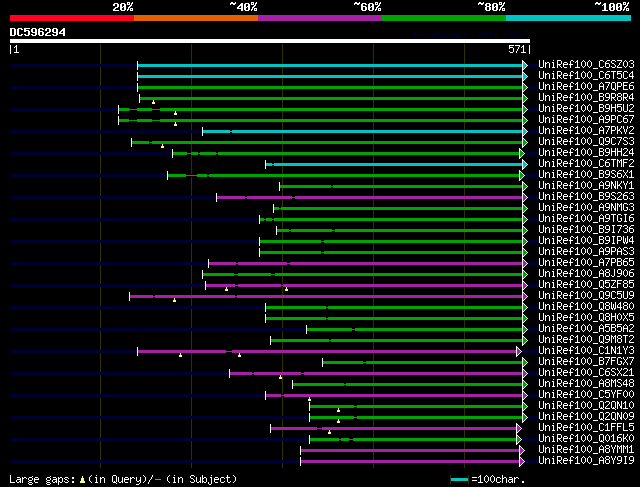Click the purple ~60% identity legend segment
The height and width of the screenshot is (487, 640).
tap(320, 18)
